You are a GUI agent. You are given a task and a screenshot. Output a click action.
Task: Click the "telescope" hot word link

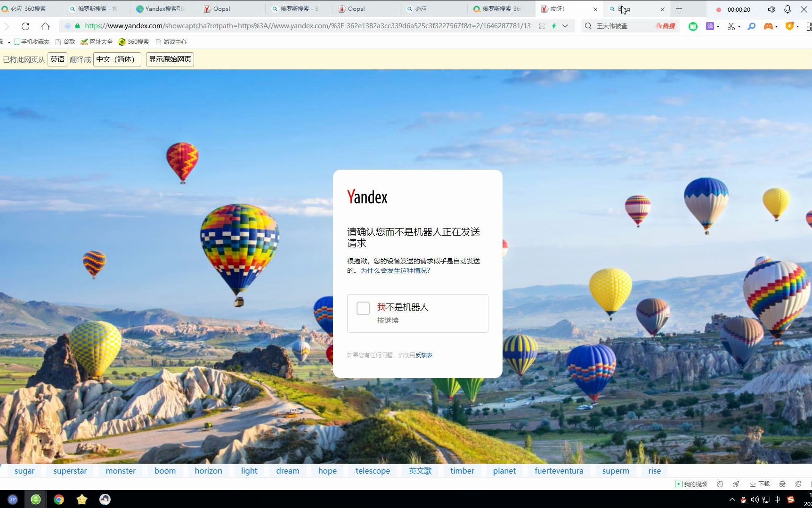pos(373,471)
